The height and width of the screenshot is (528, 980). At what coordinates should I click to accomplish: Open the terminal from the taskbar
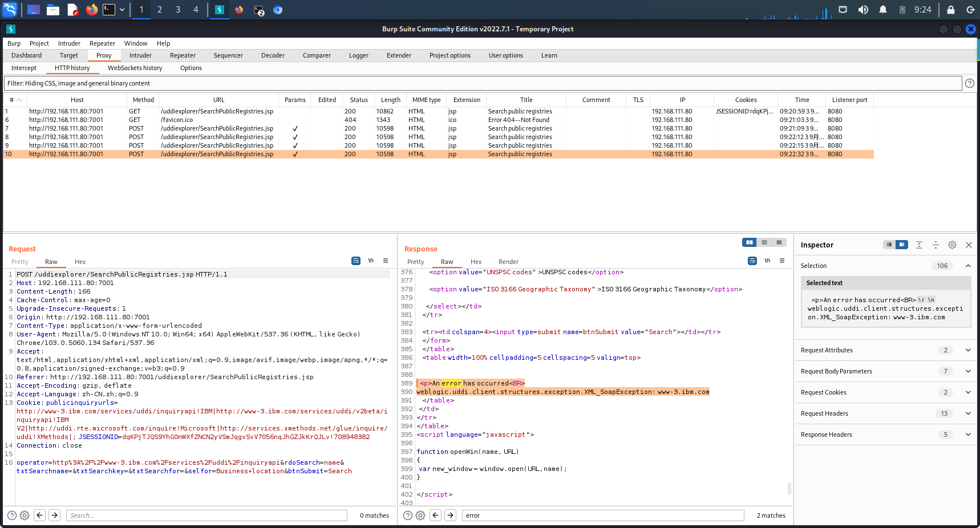(x=109, y=10)
